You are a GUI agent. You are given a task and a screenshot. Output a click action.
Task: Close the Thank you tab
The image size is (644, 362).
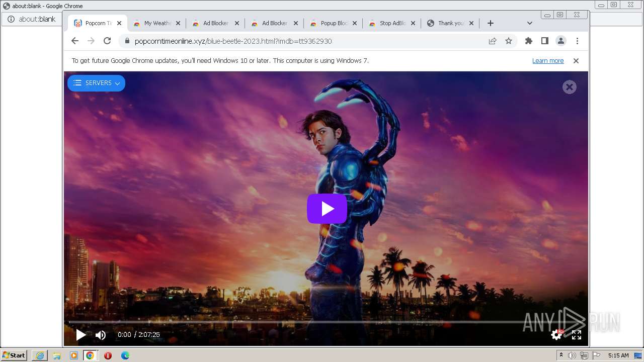471,23
